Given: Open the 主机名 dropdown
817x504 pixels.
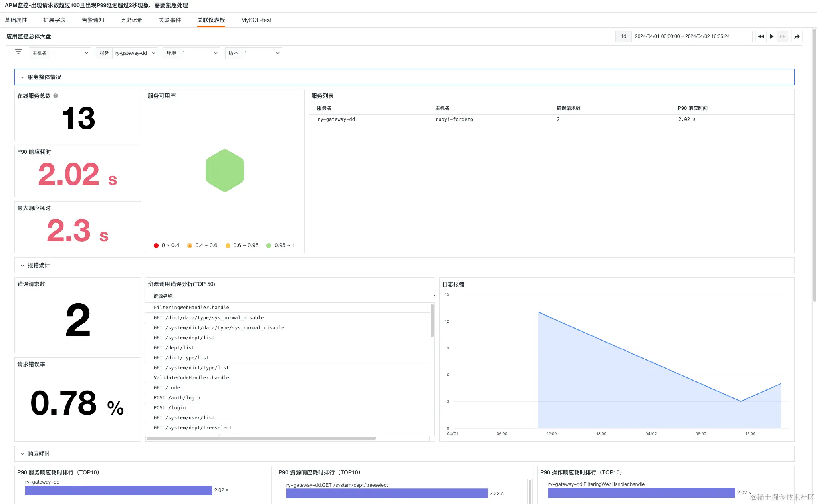Looking at the screenshot, I should click(70, 53).
